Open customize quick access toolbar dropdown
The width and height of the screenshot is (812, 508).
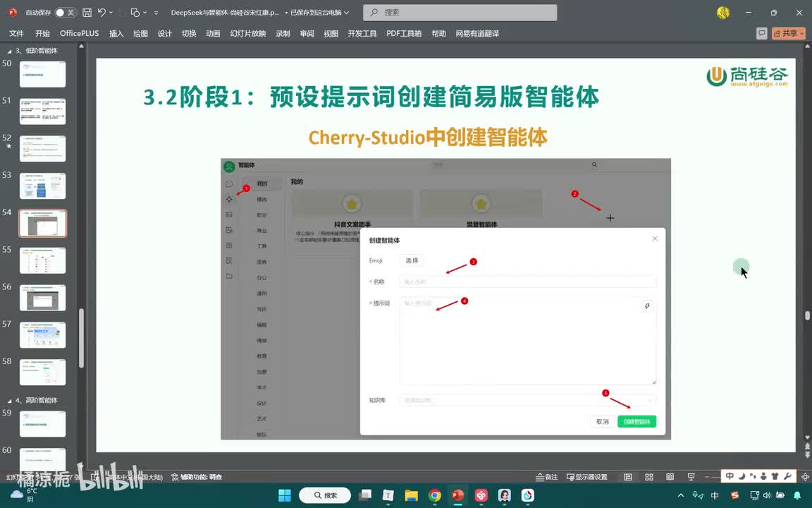(156, 13)
